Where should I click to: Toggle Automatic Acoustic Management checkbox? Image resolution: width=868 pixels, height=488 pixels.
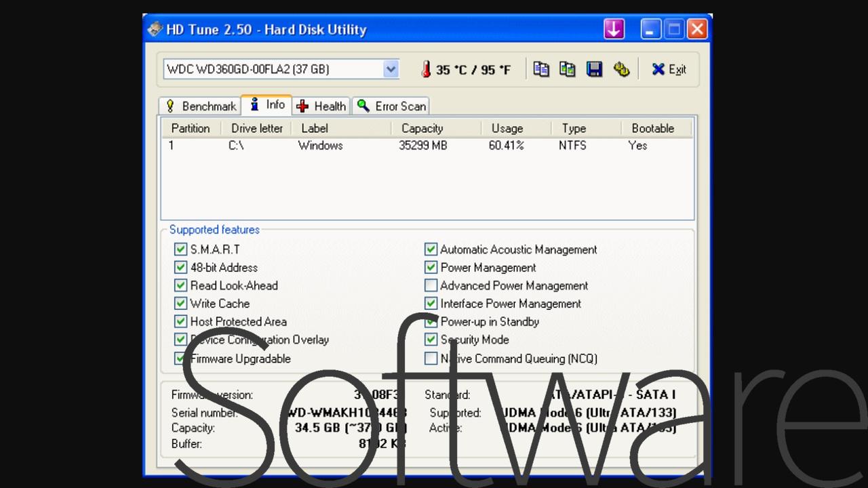pyautogui.click(x=431, y=249)
